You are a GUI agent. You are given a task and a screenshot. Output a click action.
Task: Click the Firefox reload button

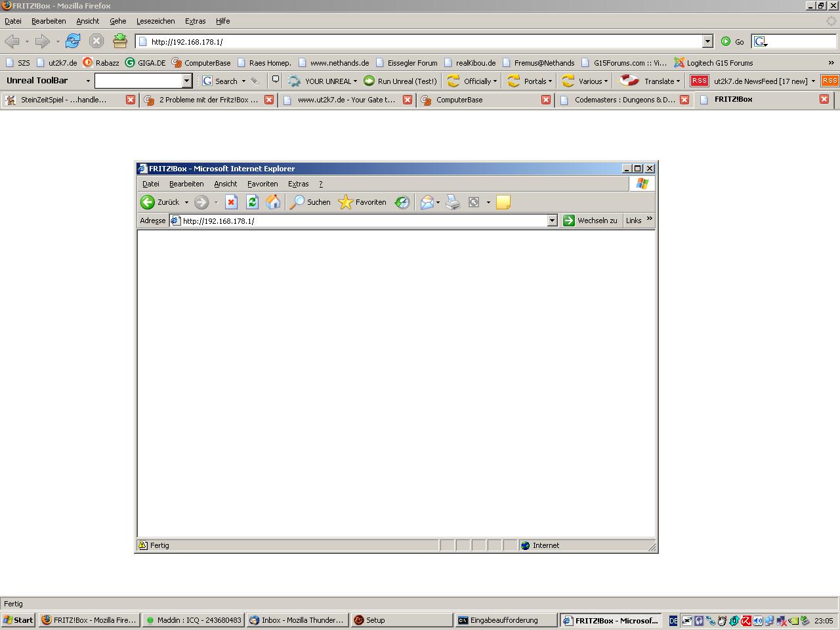pos(73,41)
